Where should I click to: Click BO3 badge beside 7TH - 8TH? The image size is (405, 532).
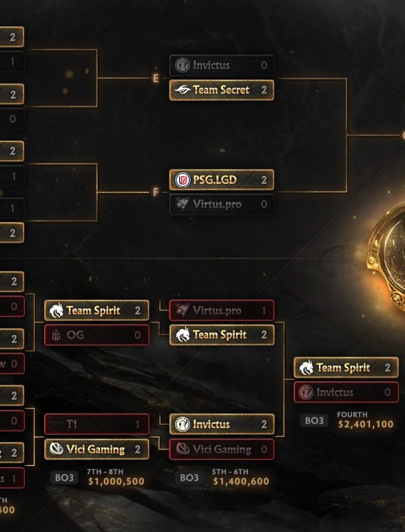pyautogui.click(x=65, y=478)
